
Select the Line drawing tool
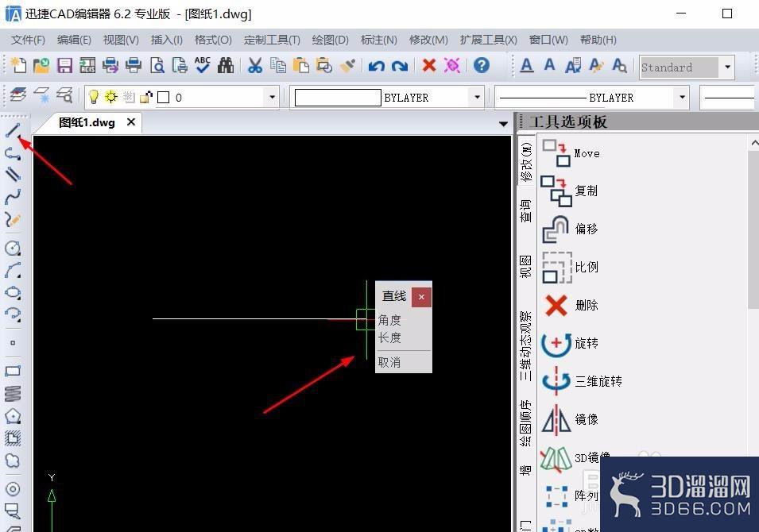[13, 130]
